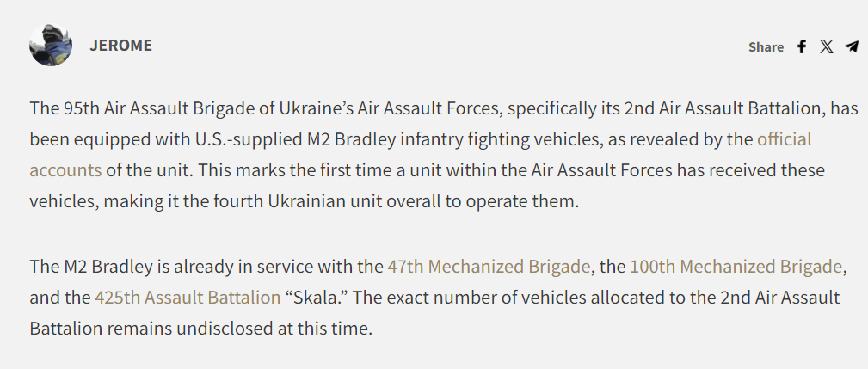Open the 425th Assault Battalion link
Image resolution: width=868 pixels, height=369 pixels.
pos(188,298)
